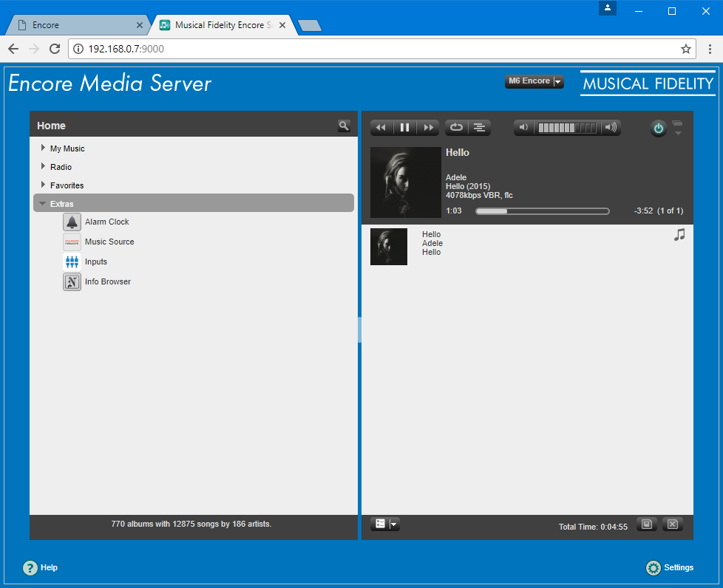This screenshot has width=723, height=588.
Task: Toggle the player power button
Action: tap(658, 129)
